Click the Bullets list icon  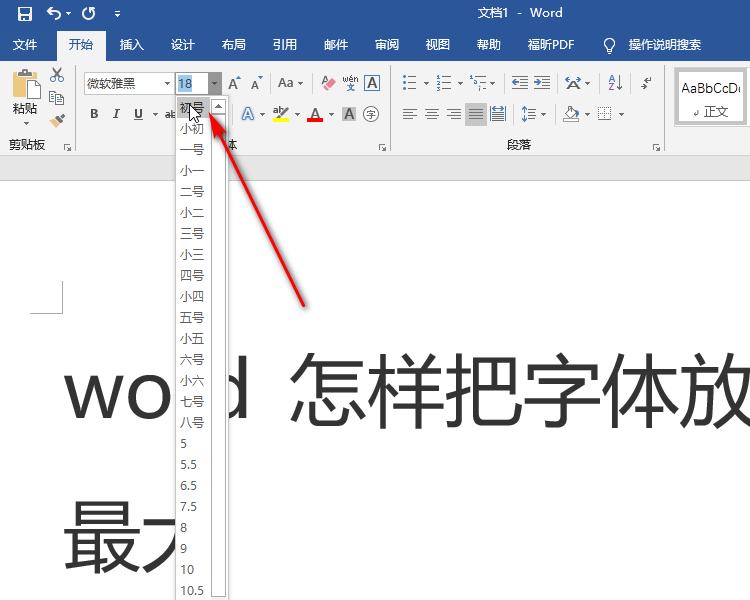pyautogui.click(x=409, y=83)
